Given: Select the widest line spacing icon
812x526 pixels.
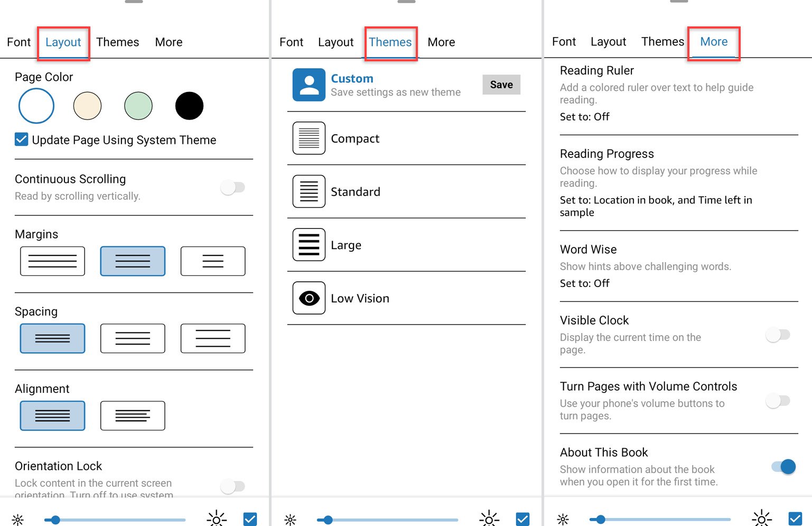Looking at the screenshot, I should (212, 338).
